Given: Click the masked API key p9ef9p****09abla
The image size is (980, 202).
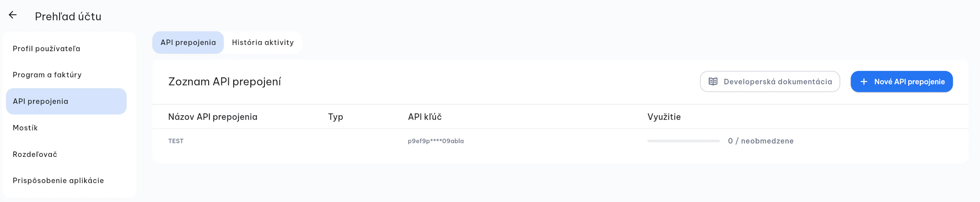Looking at the screenshot, I should pos(436,141).
